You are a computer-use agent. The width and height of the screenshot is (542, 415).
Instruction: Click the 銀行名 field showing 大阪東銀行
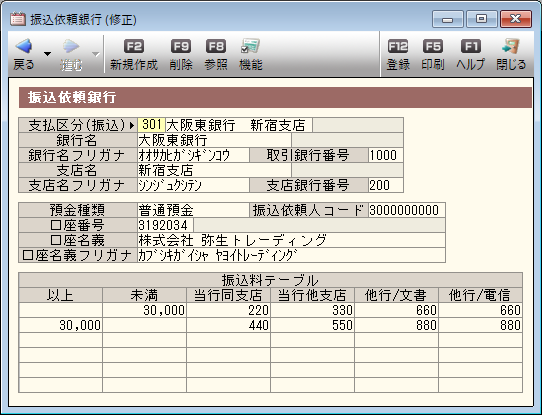(x=214, y=140)
